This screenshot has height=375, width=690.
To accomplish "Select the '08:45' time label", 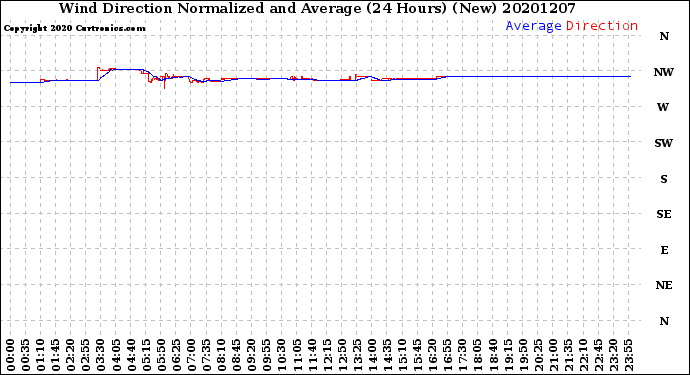I will point(237,355).
